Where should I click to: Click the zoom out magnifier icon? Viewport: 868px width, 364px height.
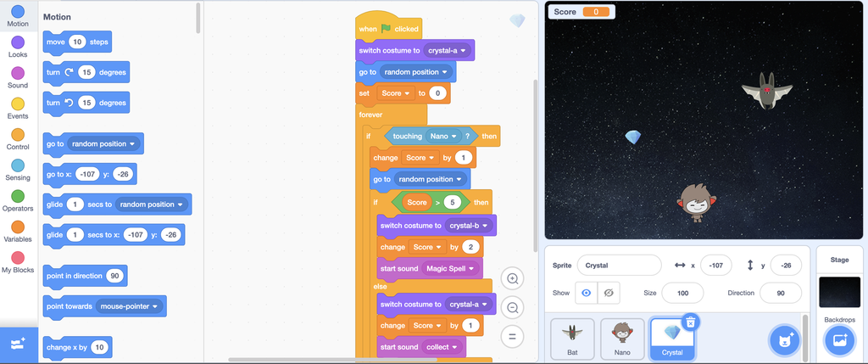512,307
